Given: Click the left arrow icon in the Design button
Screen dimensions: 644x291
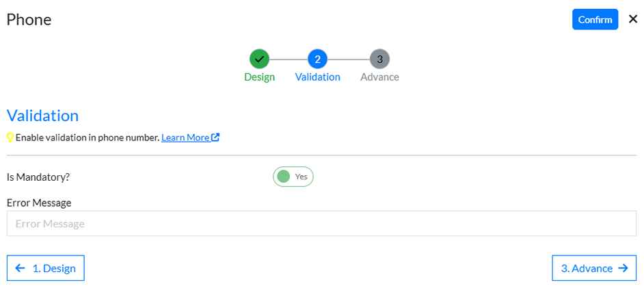Looking at the screenshot, I should (21, 268).
